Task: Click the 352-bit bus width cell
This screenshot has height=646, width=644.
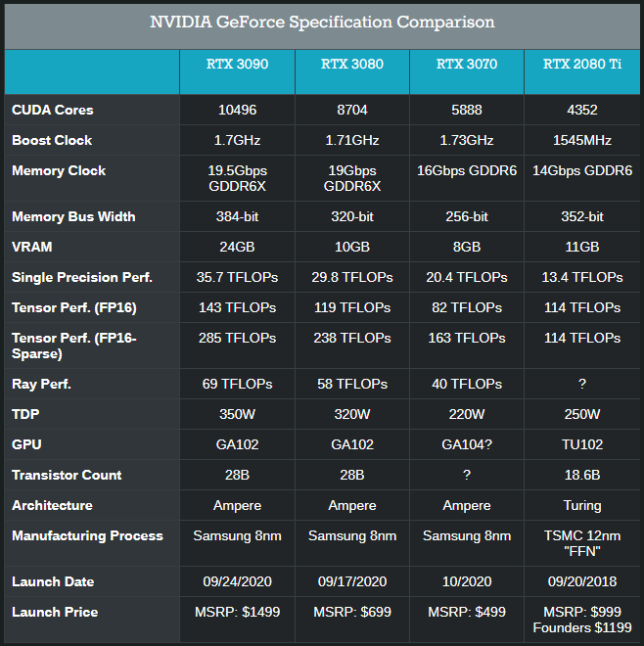Action: [582, 216]
